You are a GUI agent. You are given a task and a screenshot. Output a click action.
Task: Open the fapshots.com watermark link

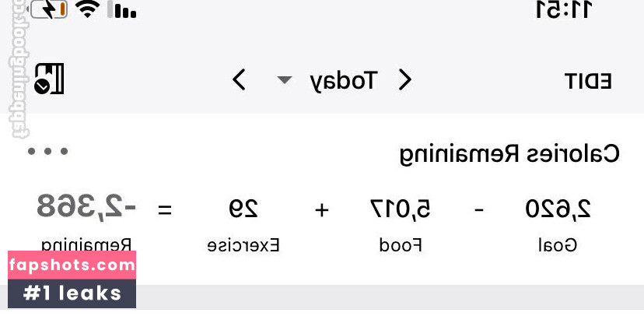tap(72, 265)
